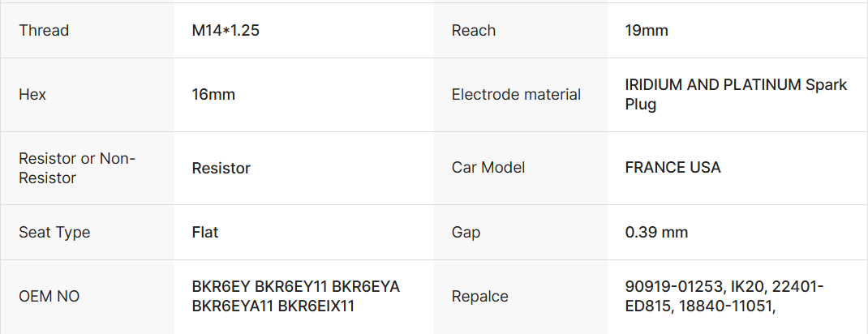Click the OEM NO label
Screen dimensions: 868x334
click(x=49, y=297)
